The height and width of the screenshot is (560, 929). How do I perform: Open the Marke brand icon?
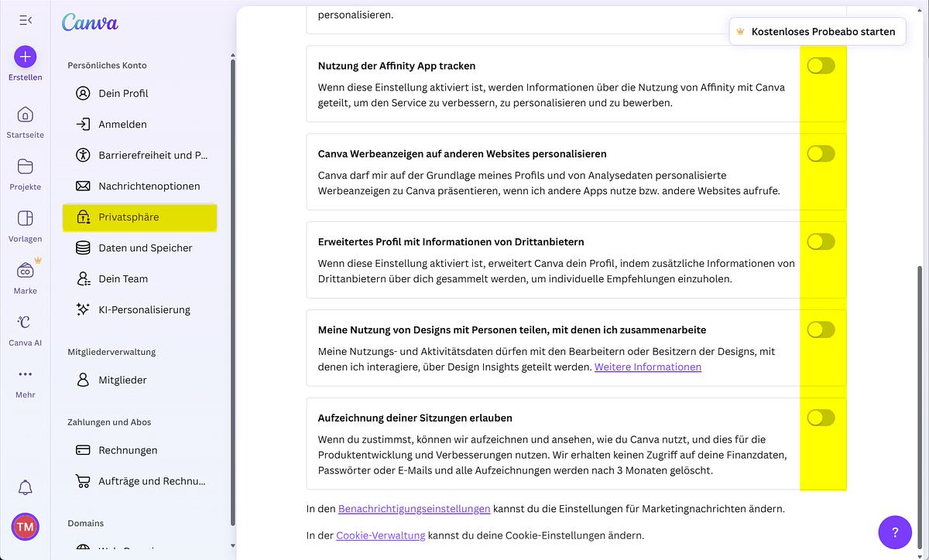(25, 271)
